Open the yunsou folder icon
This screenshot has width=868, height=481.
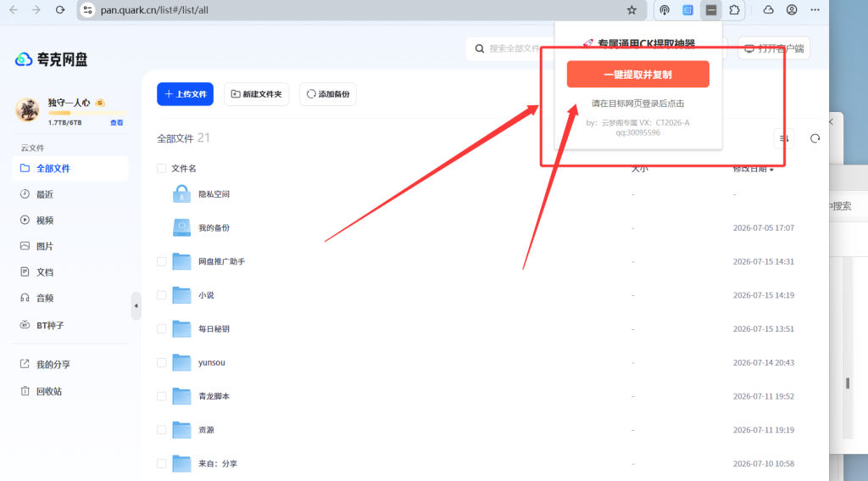181,362
